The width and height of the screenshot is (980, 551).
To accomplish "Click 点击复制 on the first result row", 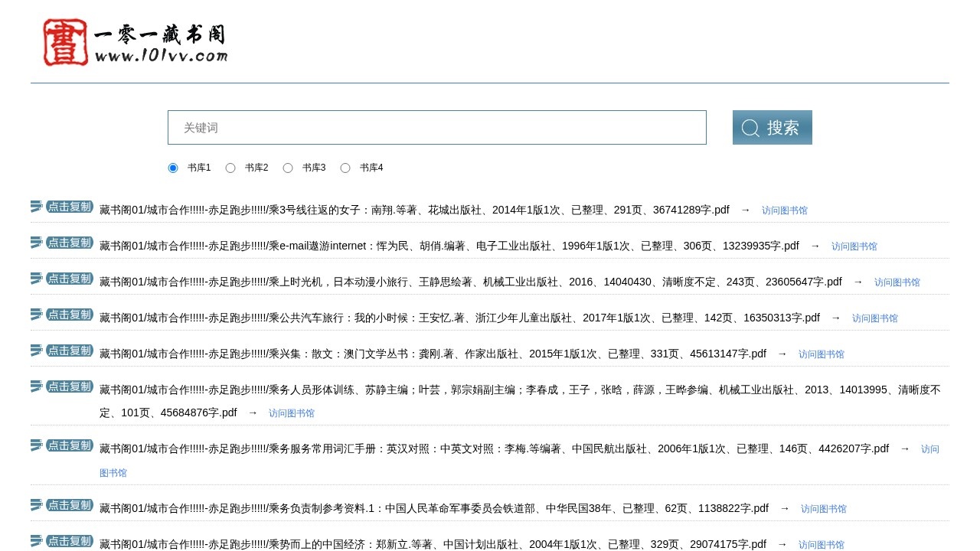I will pyautogui.click(x=69, y=207).
